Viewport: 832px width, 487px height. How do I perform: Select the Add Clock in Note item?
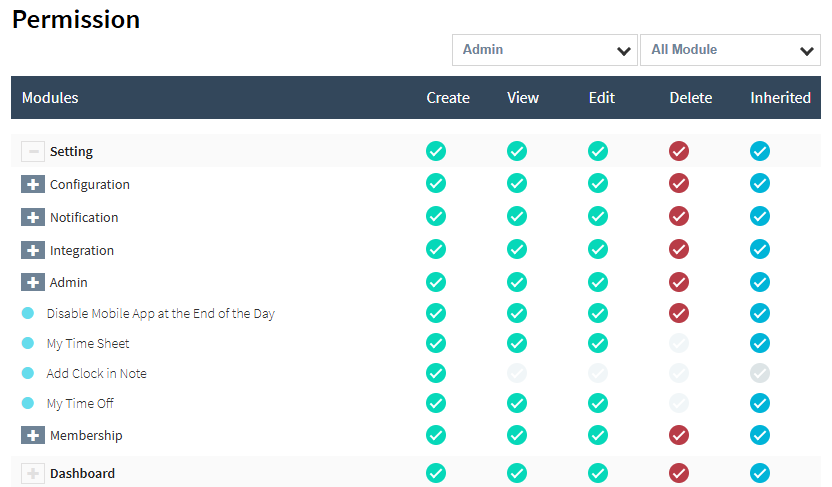point(96,374)
